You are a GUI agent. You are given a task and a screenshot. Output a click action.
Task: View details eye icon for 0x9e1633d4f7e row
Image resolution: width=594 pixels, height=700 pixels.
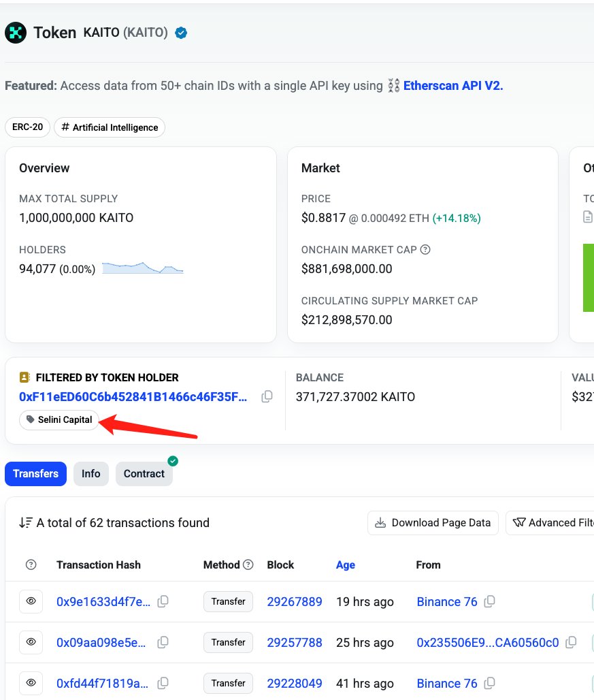(31, 601)
